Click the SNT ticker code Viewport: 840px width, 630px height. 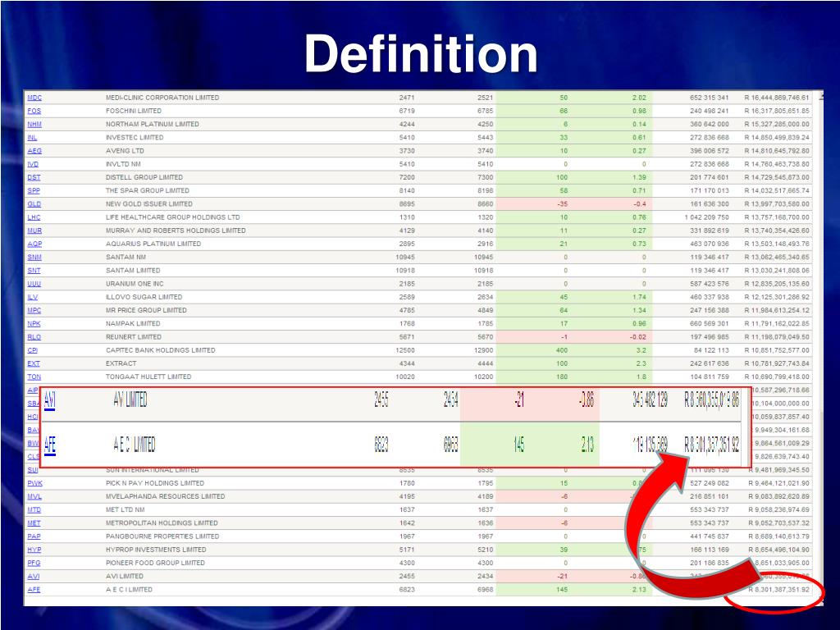[34, 271]
